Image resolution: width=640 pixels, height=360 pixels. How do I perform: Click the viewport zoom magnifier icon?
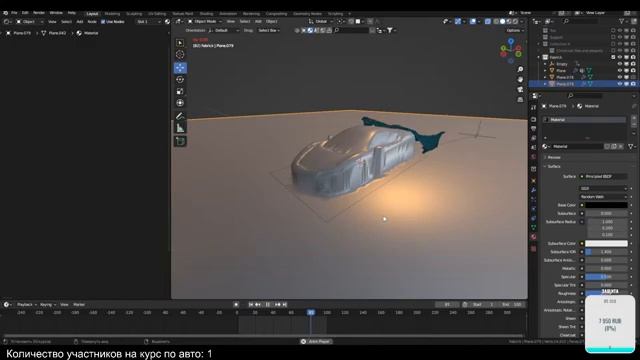point(520,69)
